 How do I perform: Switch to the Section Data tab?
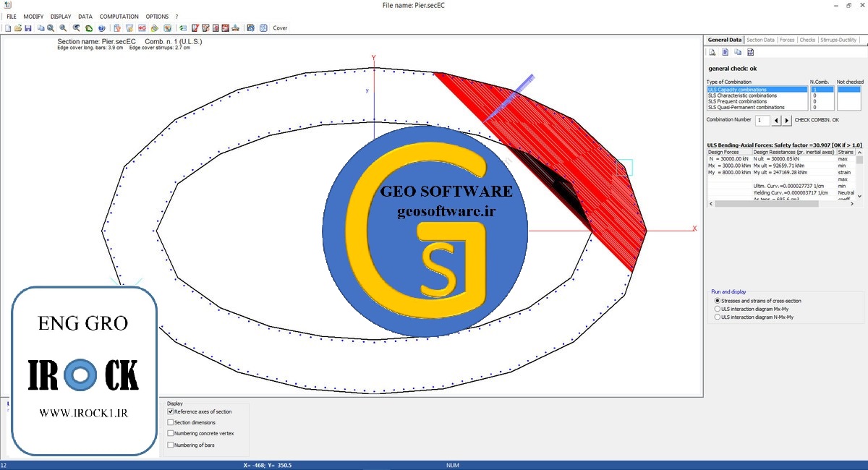point(760,40)
